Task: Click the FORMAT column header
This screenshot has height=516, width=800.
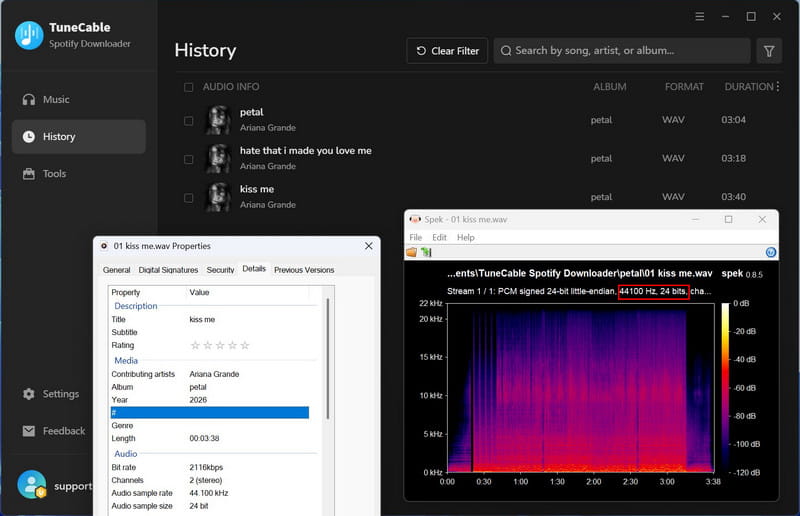Action: click(684, 87)
